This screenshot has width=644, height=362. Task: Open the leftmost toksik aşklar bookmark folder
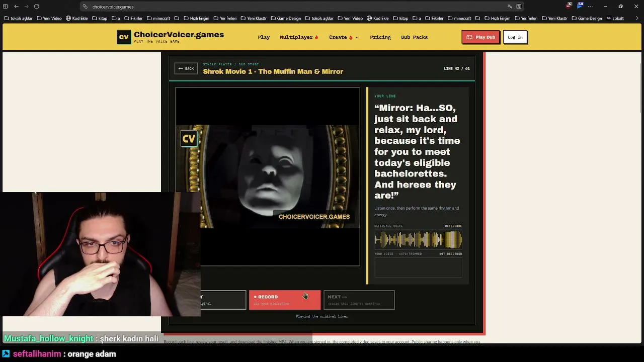point(18,19)
